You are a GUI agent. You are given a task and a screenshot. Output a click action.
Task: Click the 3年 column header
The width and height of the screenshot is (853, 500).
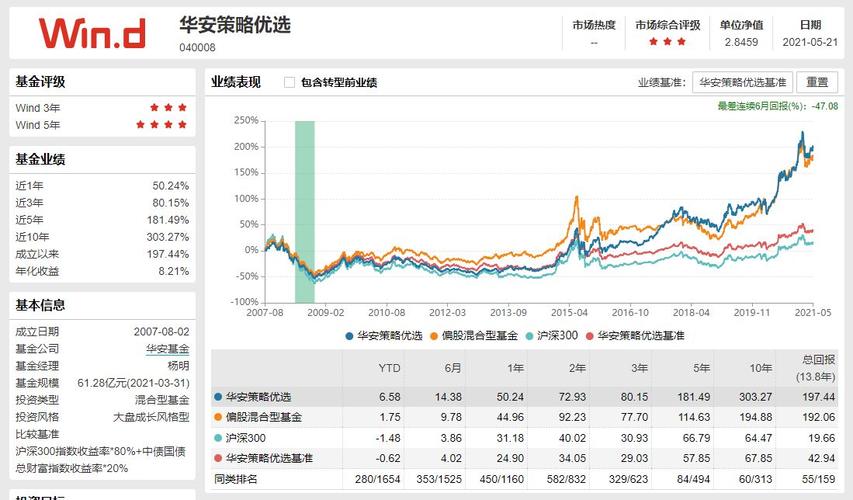click(x=639, y=368)
